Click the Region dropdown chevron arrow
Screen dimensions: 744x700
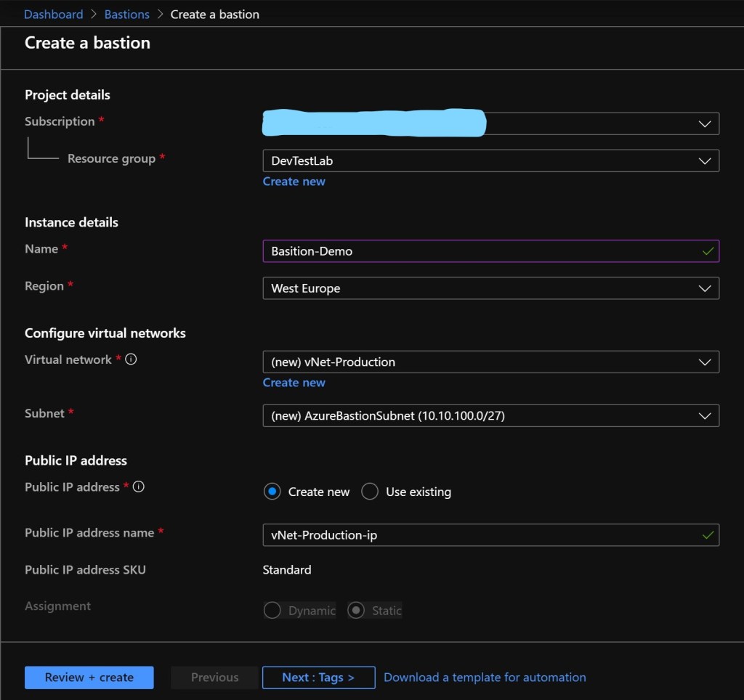pyautogui.click(x=704, y=288)
